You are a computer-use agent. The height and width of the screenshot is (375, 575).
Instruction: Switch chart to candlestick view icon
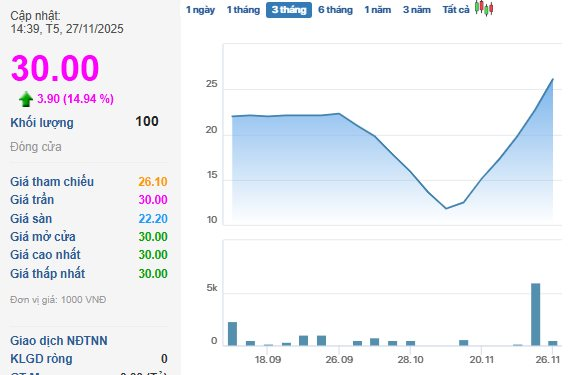[484, 8]
